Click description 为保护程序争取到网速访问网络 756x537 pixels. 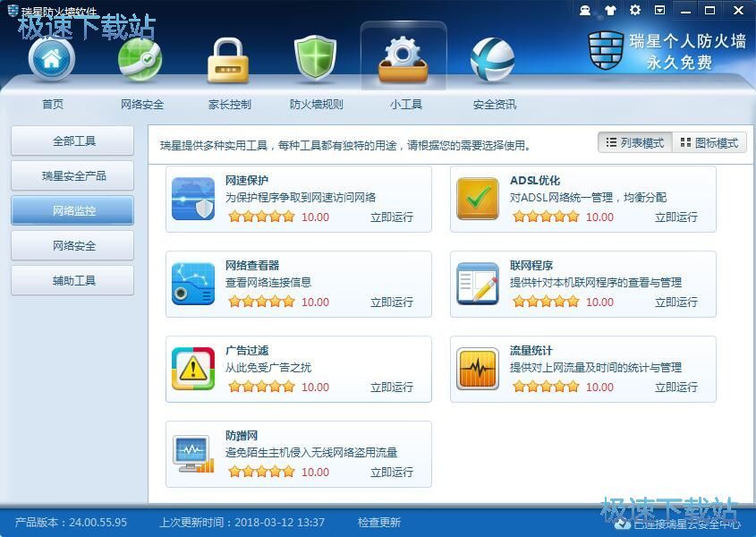[301, 197]
